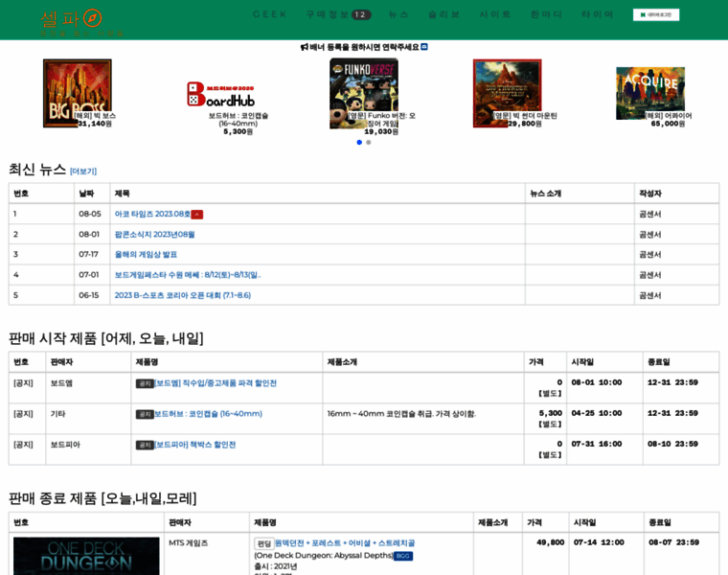The width and height of the screenshot is (728, 575).
Task: Open the 구매정보 menu
Action: (328, 14)
